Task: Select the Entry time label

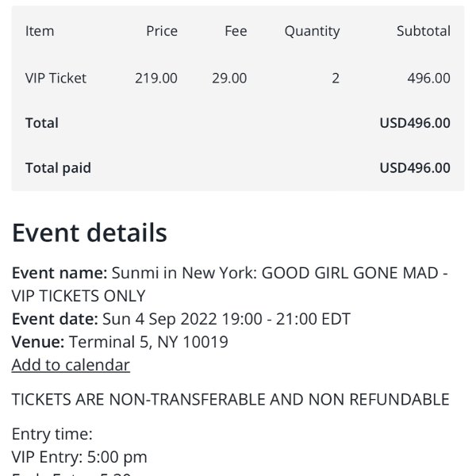Action: point(52,434)
